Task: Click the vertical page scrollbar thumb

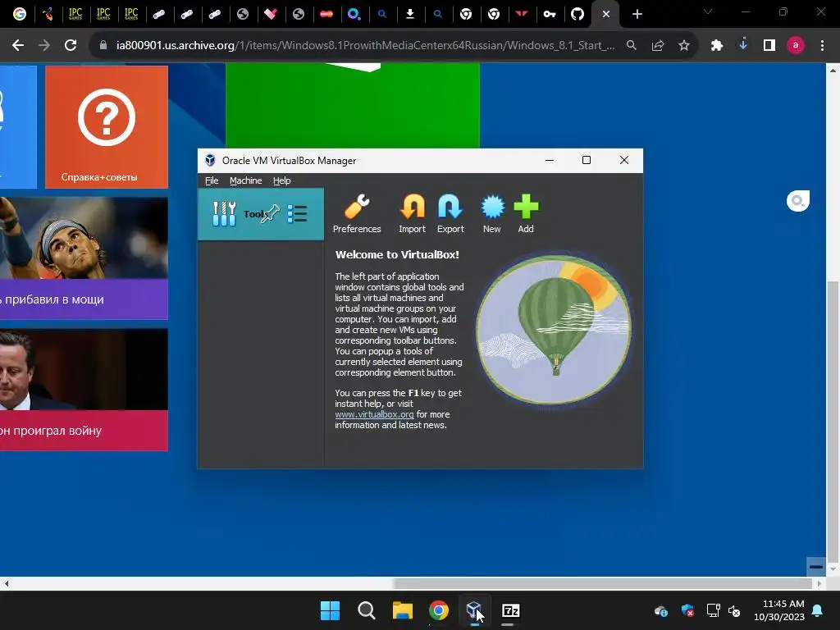Action: (x=832, y=420)
